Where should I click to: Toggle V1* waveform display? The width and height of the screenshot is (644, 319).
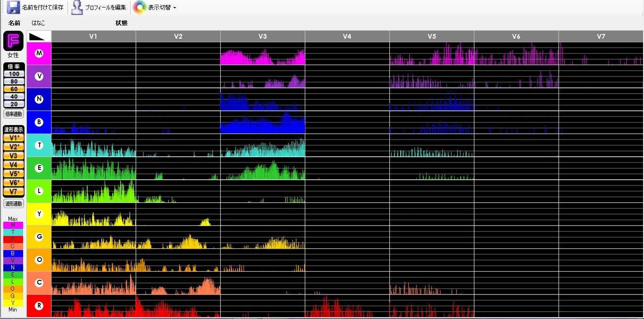coord(13,138)
